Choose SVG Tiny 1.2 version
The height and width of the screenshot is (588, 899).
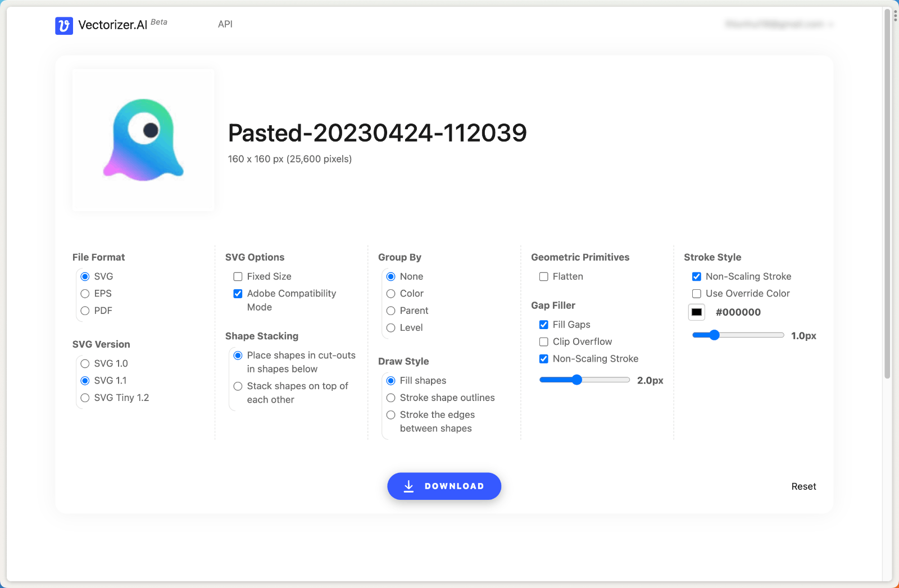pyautogui.click(x=85, y=398)
